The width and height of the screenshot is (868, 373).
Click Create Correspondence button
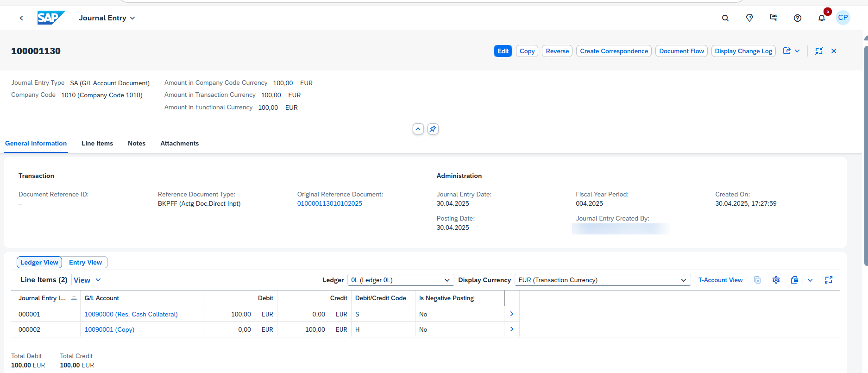pos(614,51)
